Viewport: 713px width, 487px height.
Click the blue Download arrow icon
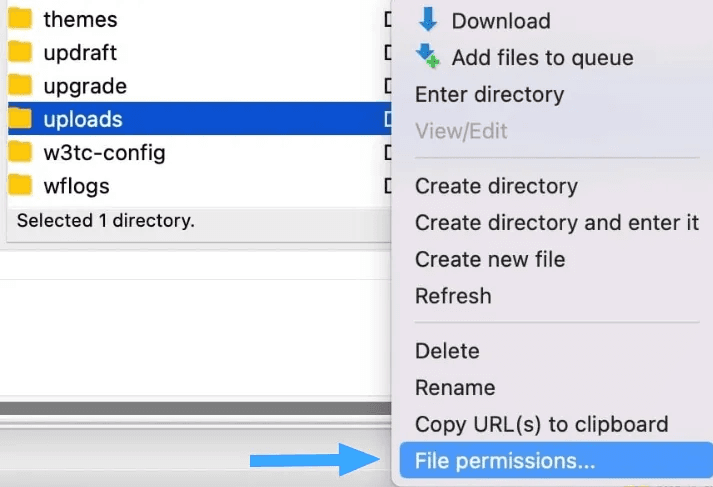point(428,20)
